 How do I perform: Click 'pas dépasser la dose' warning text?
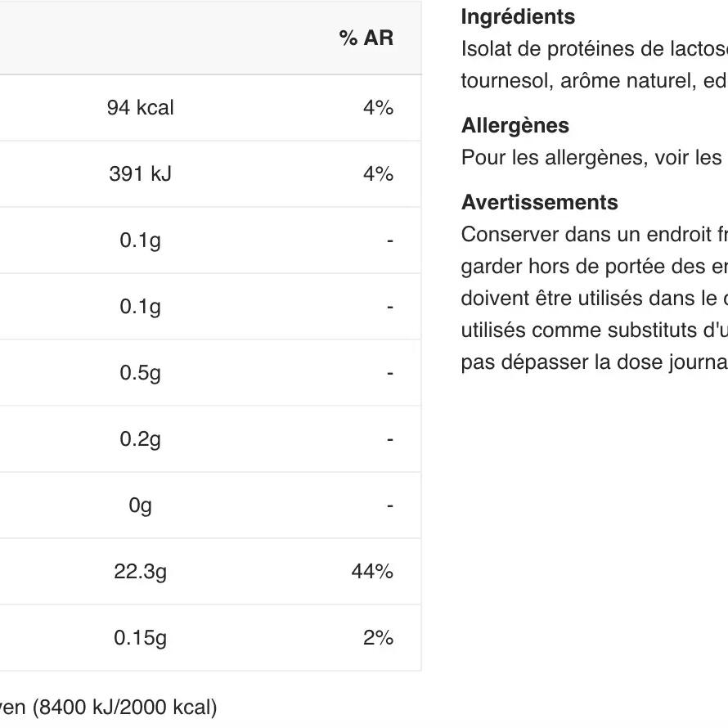point(562,362)
